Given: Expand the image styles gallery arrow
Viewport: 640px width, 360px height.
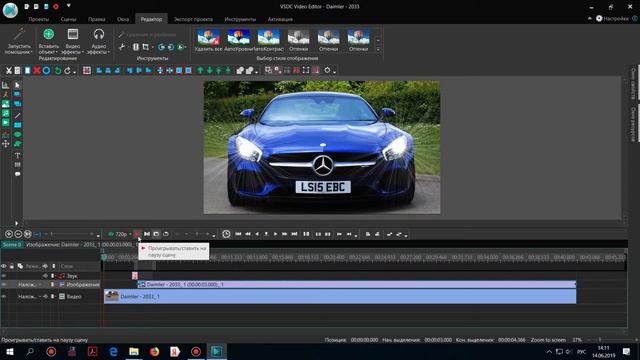Looking at the screenshot, I should pyautogui.click(x=378, y=49).
